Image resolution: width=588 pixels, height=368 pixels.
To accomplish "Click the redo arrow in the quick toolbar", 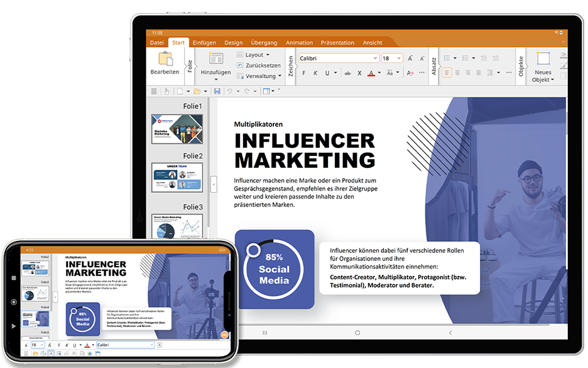I will pos(247,91).
